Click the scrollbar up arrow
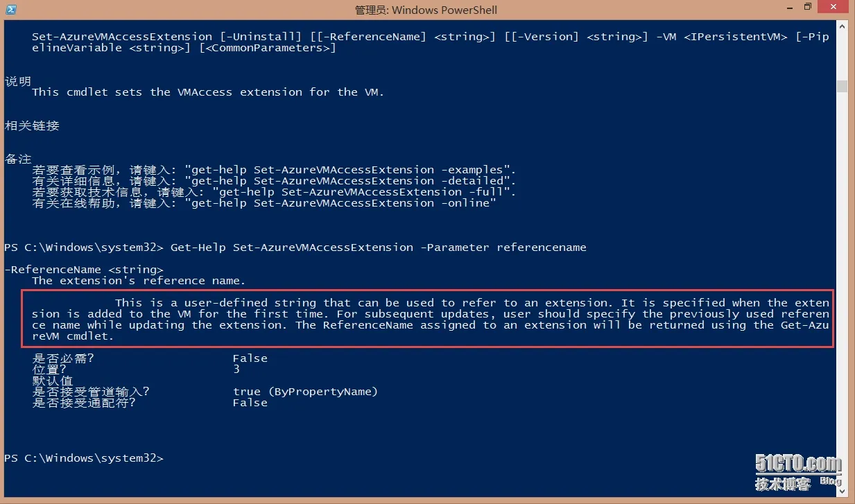Viewport: 855px width, 504px height. coord(843,26)
